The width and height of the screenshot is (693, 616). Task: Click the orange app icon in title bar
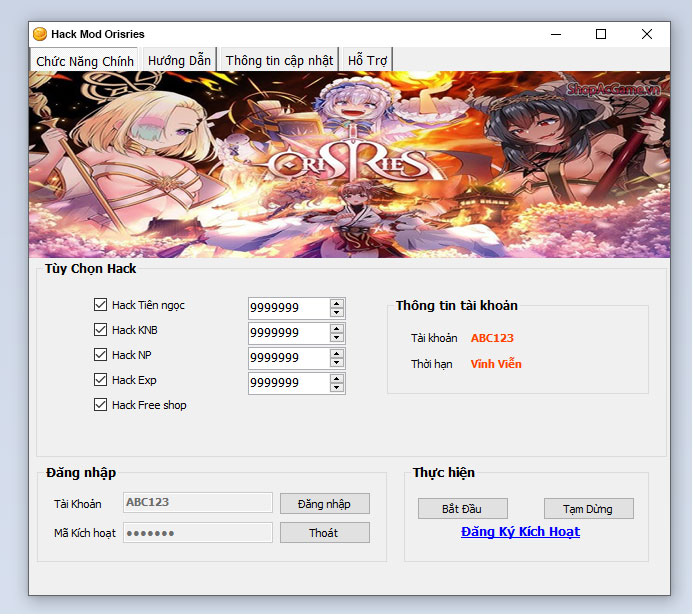click(40, 34)
